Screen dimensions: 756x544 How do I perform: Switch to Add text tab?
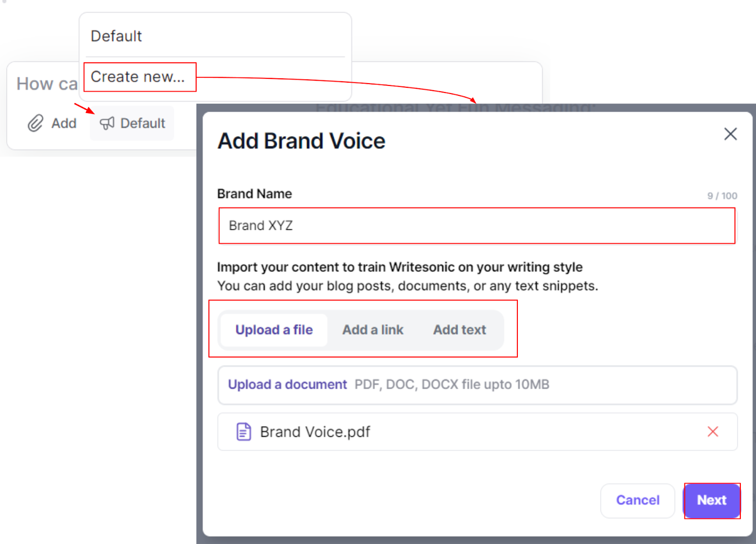(459, 330)
